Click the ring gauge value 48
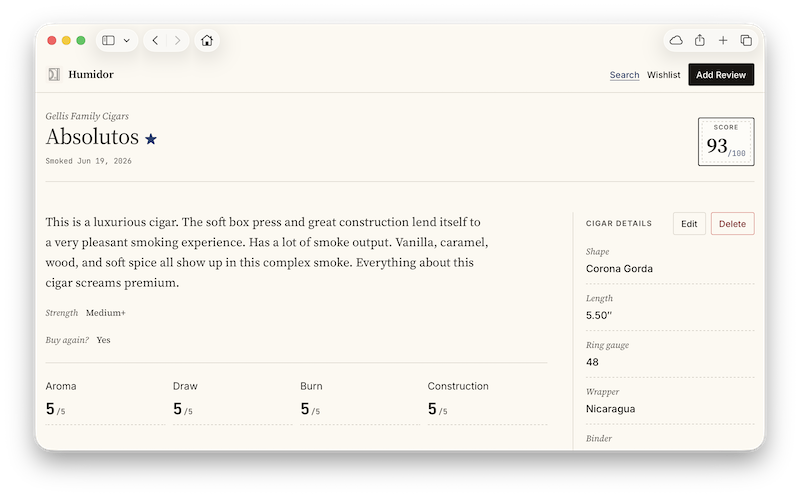 [592, 362]
